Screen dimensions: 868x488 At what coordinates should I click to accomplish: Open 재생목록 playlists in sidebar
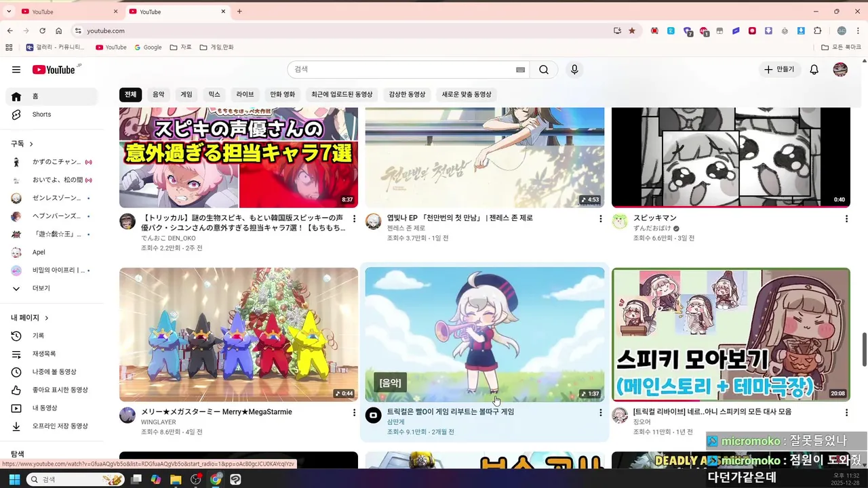(52, 354)
